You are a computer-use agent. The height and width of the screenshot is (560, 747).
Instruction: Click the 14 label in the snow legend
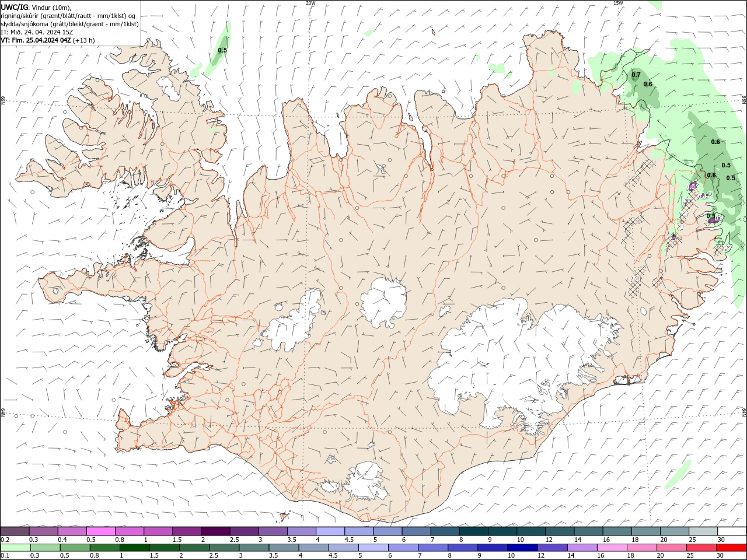coord(577,540)
